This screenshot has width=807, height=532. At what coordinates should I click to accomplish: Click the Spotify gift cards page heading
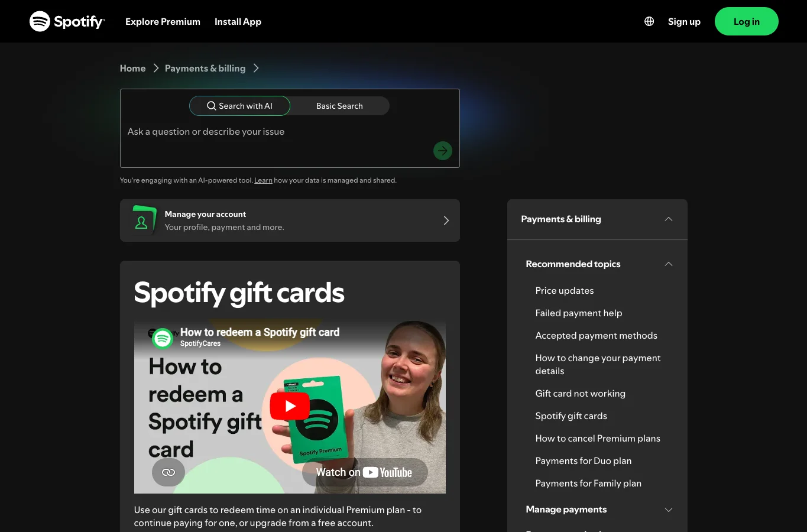click(x=239, y=293)
